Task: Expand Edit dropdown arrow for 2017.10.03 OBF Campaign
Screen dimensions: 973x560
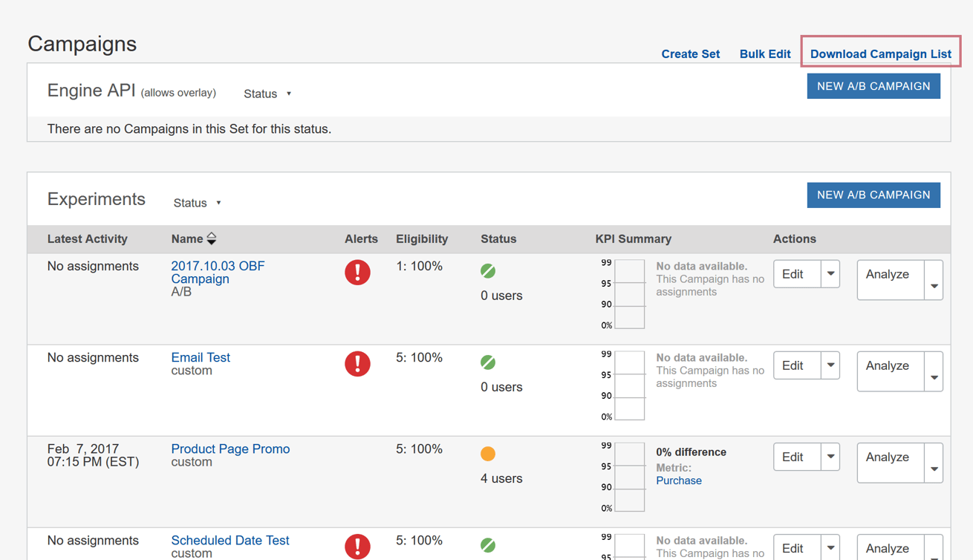Action: click(830, 274)
